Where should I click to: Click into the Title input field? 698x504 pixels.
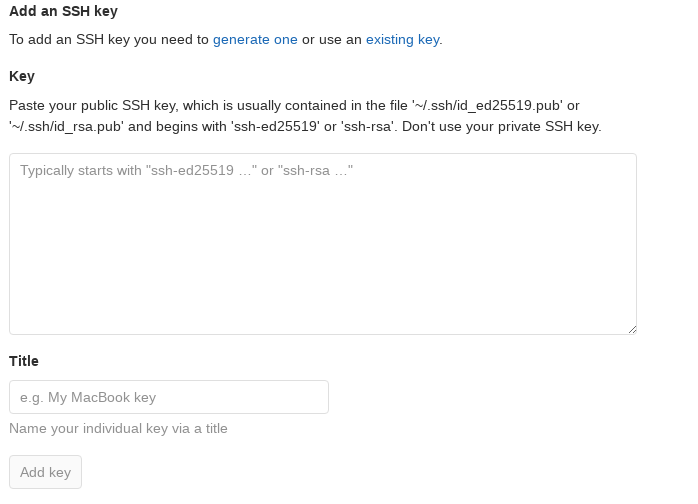coord(168,397)
